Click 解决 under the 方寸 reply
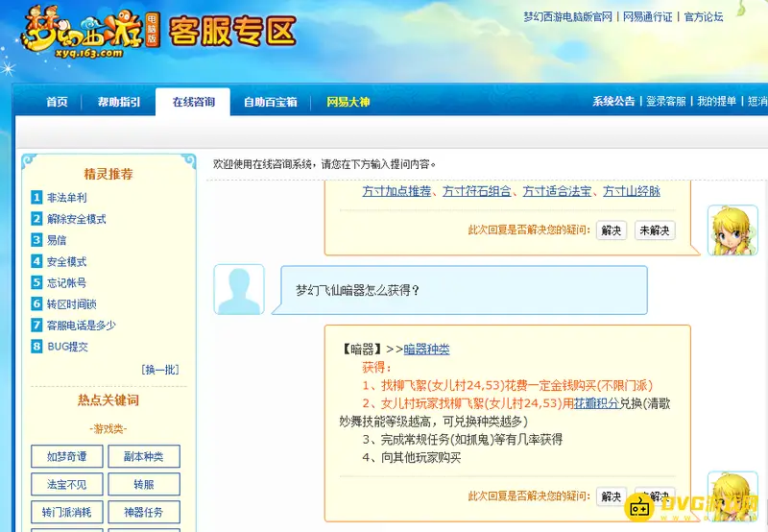Screen dimensions: 768x532 (x=612, y=230)
